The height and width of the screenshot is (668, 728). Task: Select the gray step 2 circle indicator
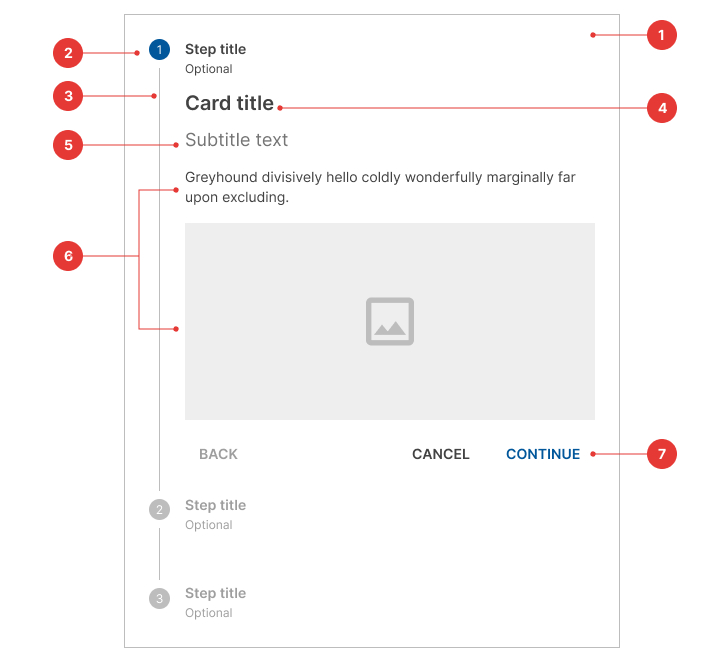[x=159, y=510]
